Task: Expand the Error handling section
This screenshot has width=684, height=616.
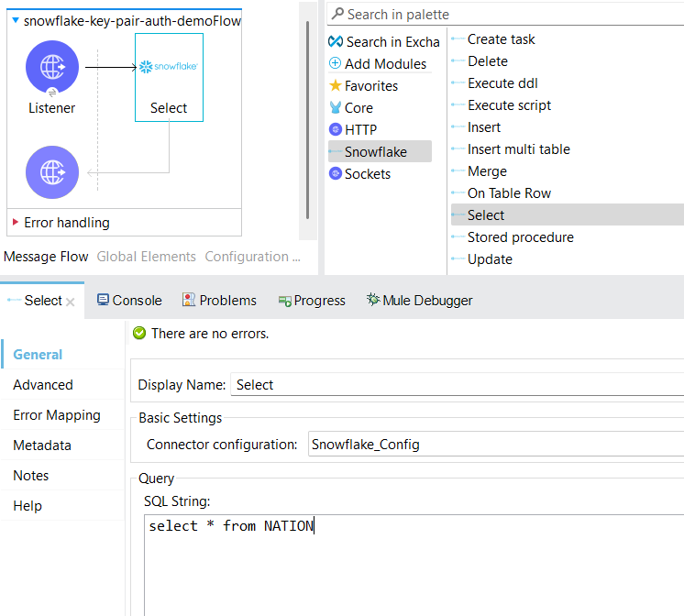Action: point(16,222)
